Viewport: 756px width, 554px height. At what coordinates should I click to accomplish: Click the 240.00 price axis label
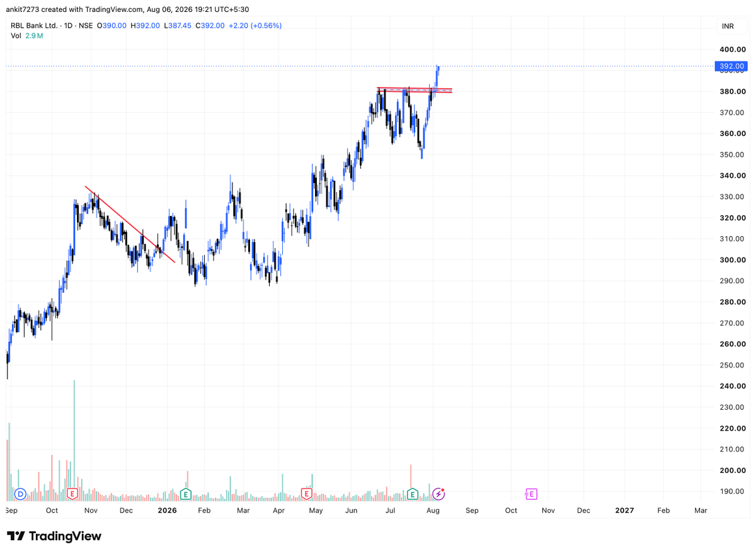(x=733, y=387)
